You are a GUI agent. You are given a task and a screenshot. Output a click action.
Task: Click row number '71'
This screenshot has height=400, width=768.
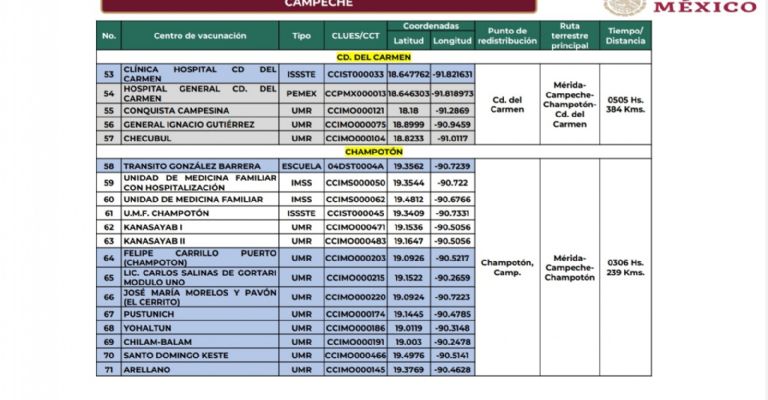(109, 370)
